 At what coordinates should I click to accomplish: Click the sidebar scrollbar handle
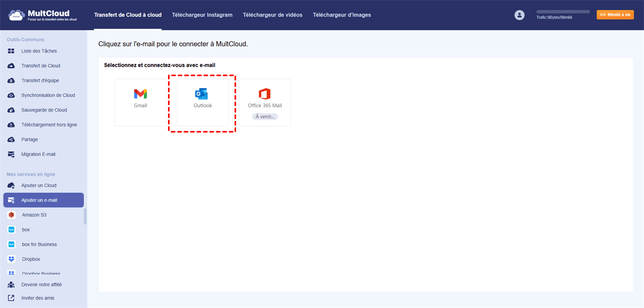pyautogui.click(x=85, y=216)
